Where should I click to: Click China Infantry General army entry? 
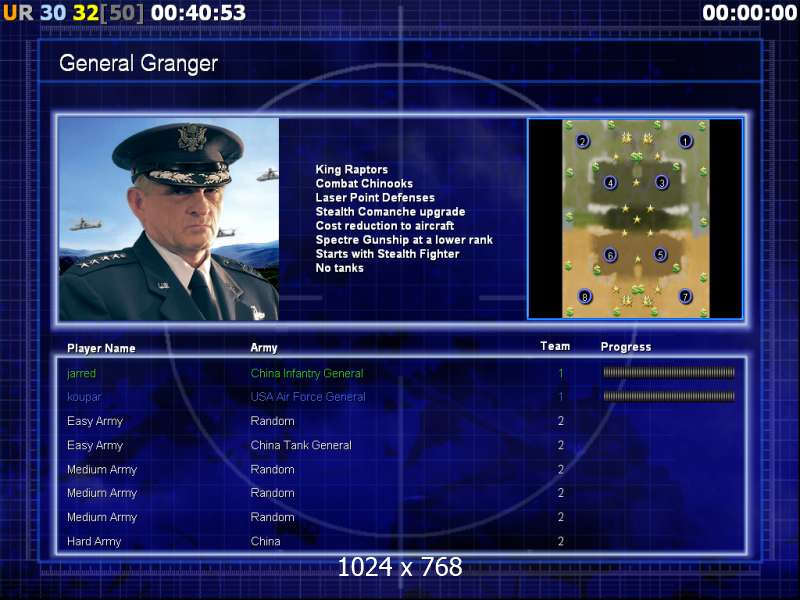coord(307,373)
